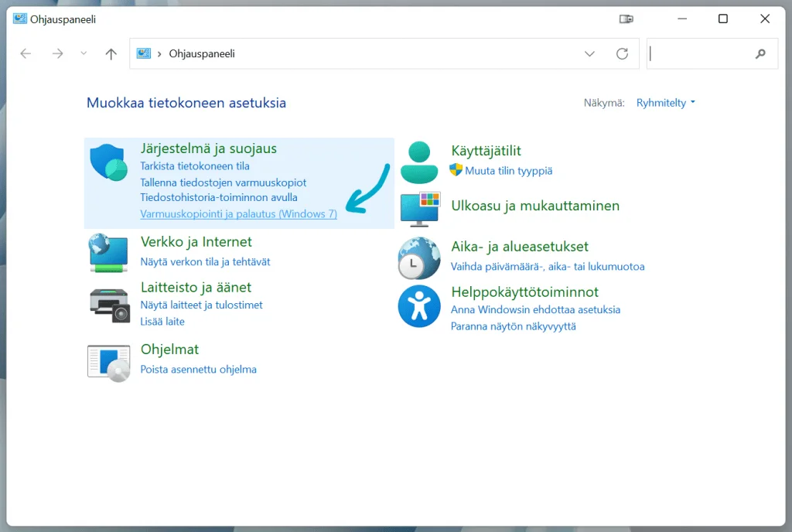
Task: Click the Laitteisto ja äänet printer icon
Action: [110, 305]
